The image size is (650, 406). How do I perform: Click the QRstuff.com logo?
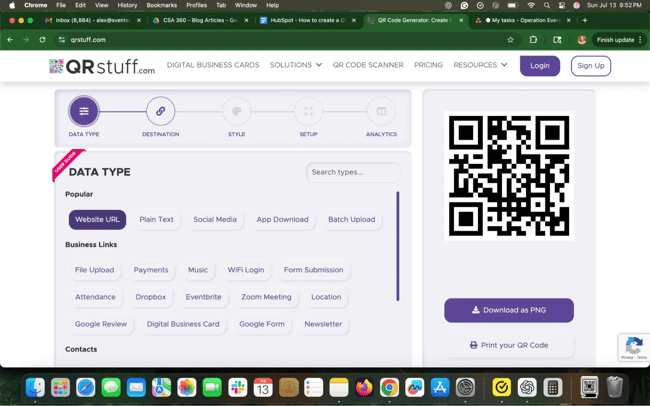pos(102,66)
